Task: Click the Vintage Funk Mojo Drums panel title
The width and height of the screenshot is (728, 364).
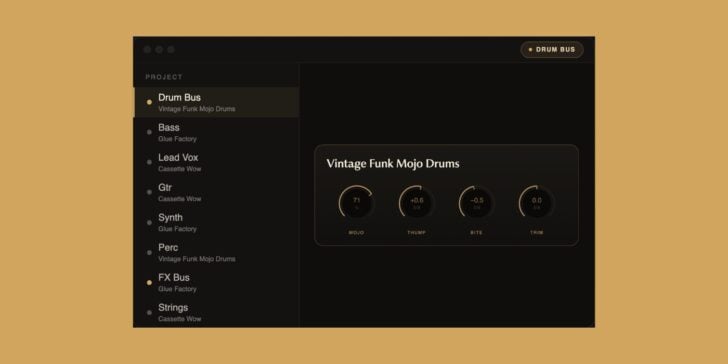Action: pos(393,163)
